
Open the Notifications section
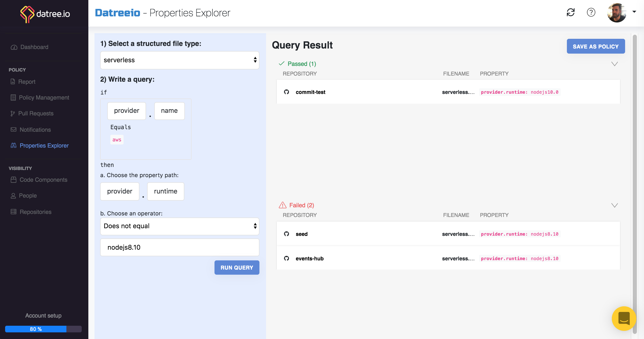[x=35, y=130]
